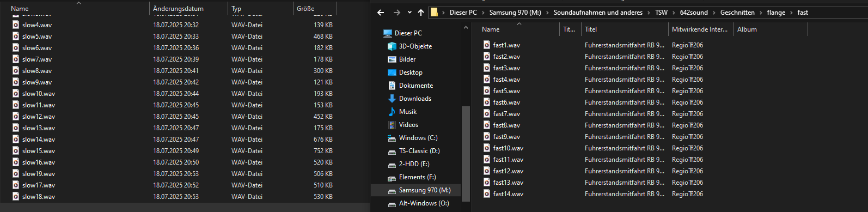
Task: Select the file name slow18.wav
Action: 39,197
